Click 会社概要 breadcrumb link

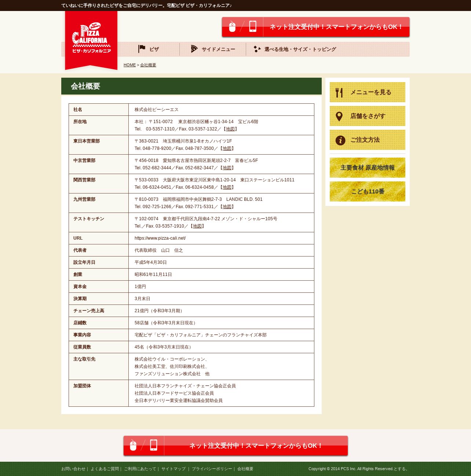click(148, 65)
